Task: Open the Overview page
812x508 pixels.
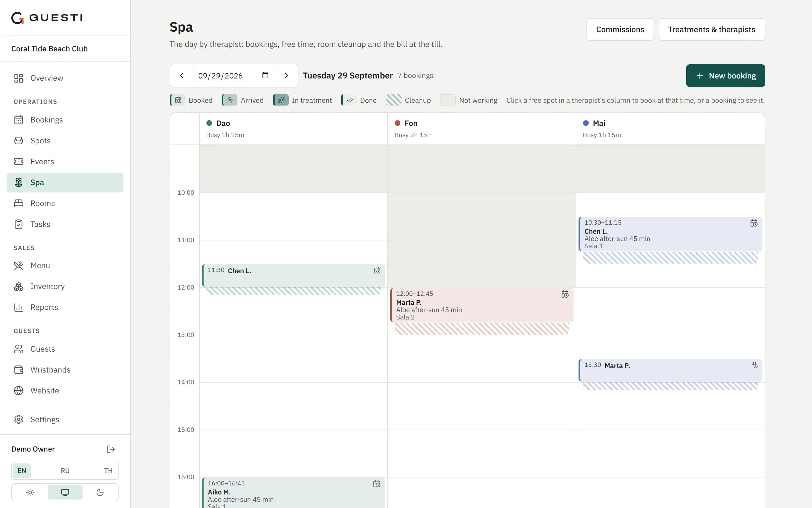Action: [65, 78]
